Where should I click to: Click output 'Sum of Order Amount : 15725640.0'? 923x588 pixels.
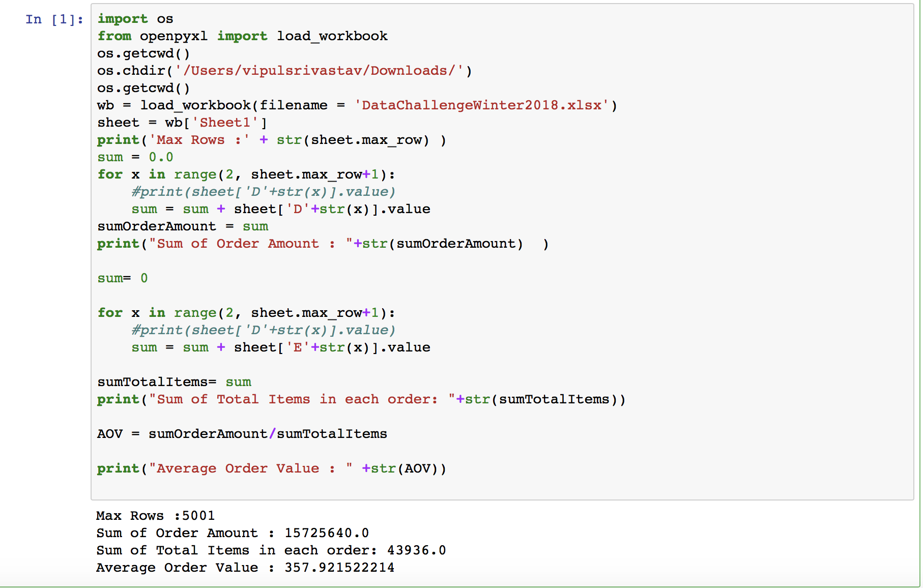click(233, 533)
